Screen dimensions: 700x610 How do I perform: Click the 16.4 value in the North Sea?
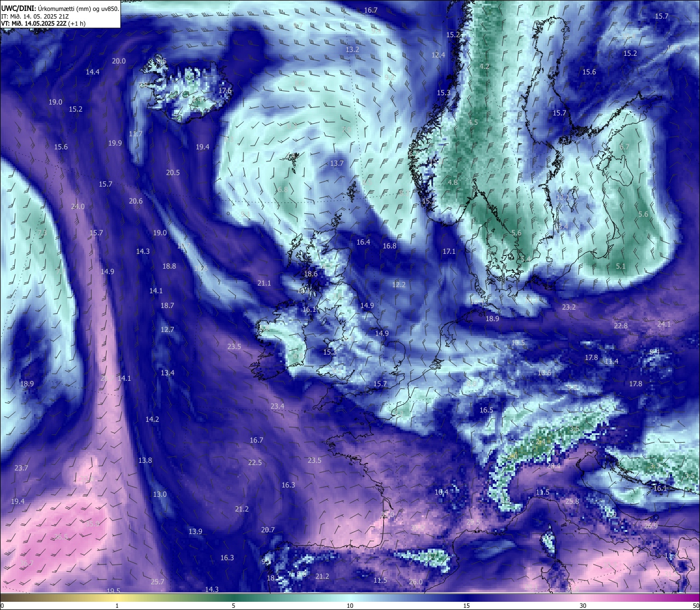click(x=363, y=242)
